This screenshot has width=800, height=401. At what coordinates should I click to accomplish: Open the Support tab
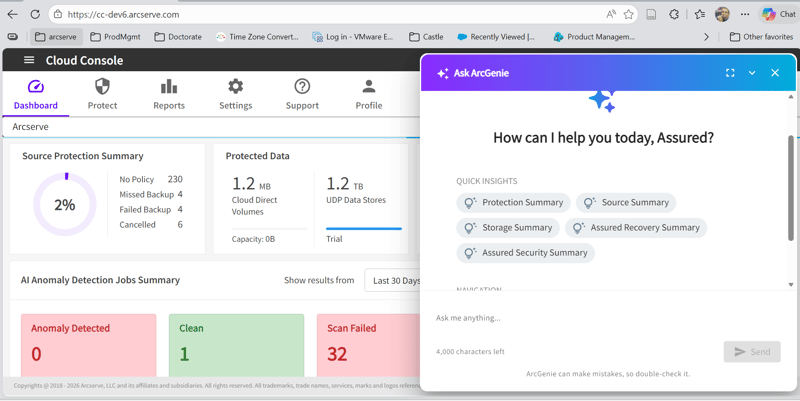(302, 95)
